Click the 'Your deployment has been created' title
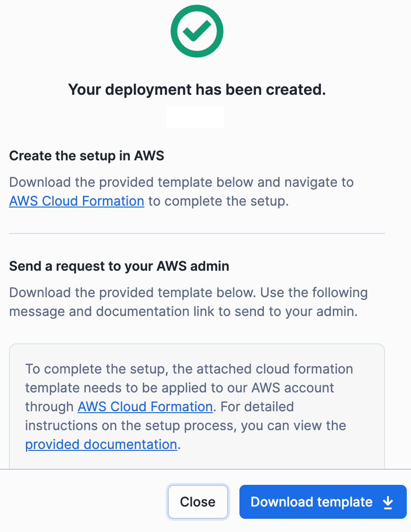 coord(197,90)
